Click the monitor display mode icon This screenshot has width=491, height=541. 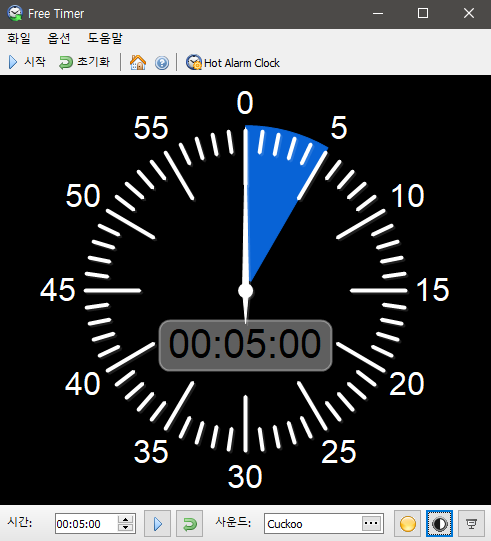(471, 524)
